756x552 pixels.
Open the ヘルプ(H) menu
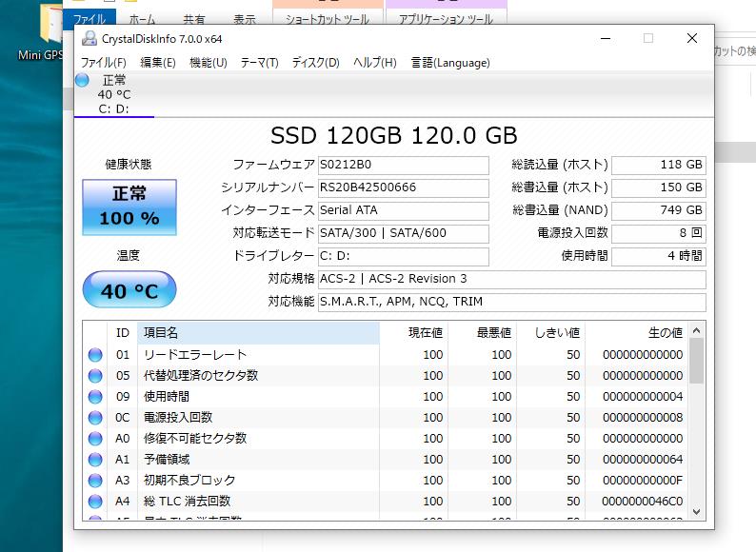coord(374,63)
